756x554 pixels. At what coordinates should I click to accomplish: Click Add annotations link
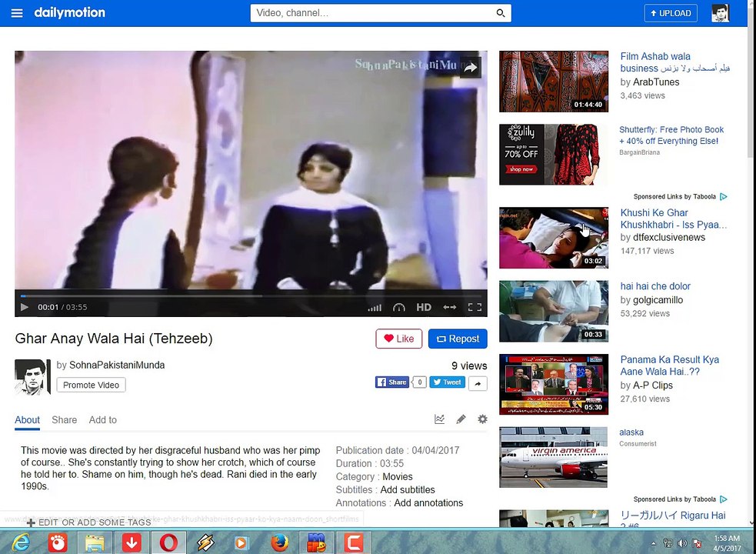[x=428, y=503]
